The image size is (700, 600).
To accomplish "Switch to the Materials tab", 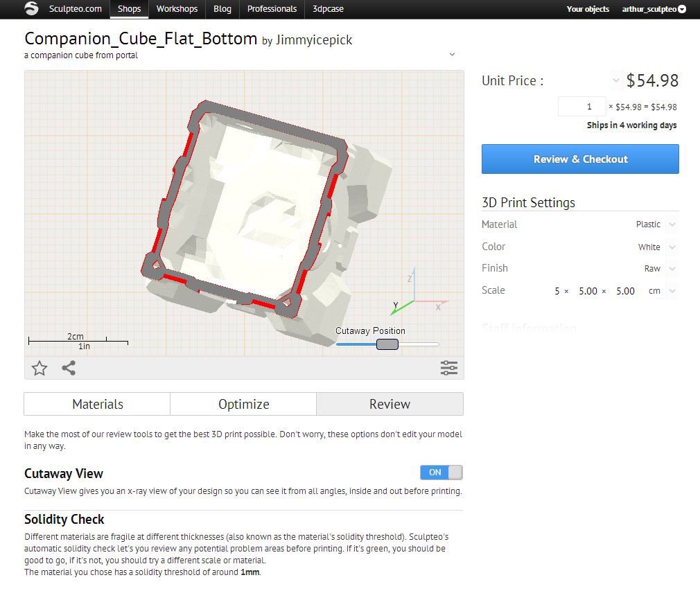I will [97, 404].
